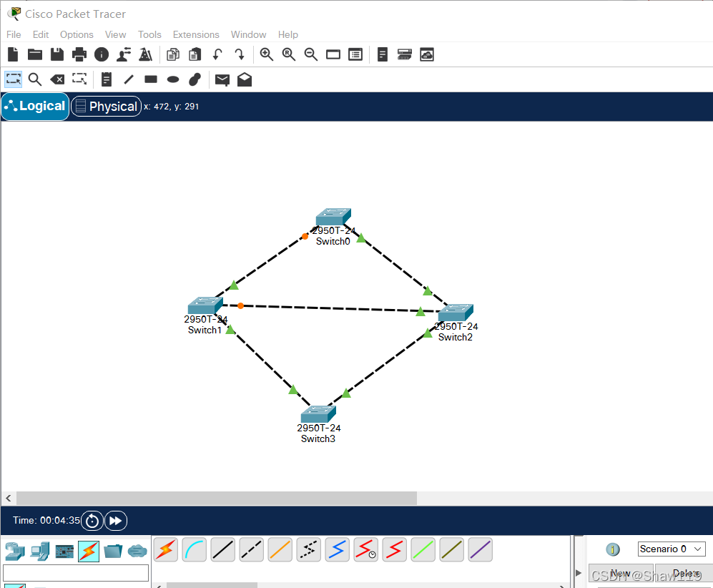Select the Switch2 device
Image resolution: width=713 pixels, height=588 pixels.
[x=456, y=313]
